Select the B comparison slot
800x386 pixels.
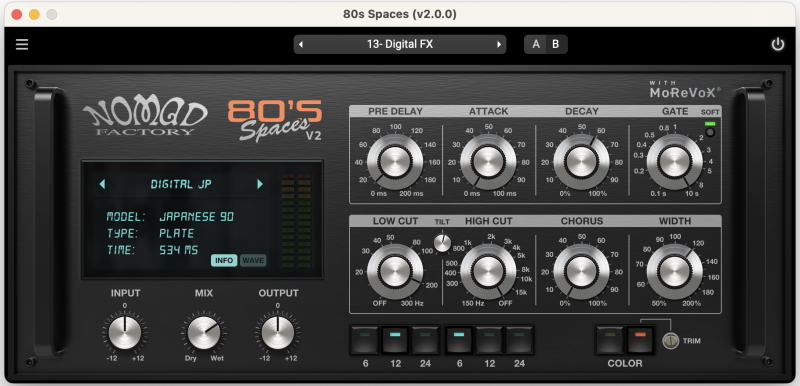point(556,44)
